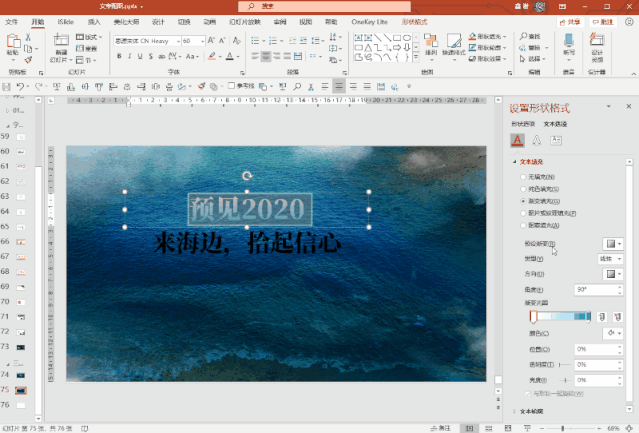Apply text shadow with S icon

[151, 56]
